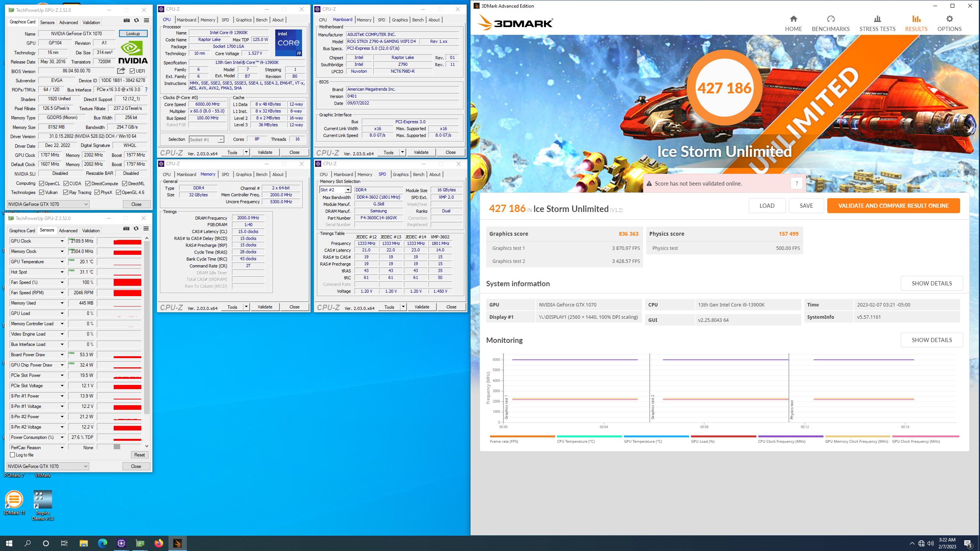Open GPU-Z hamburger menu in Graphics Card window
The width and height of the screenshot is (980, 551).
tap(146, 21)
